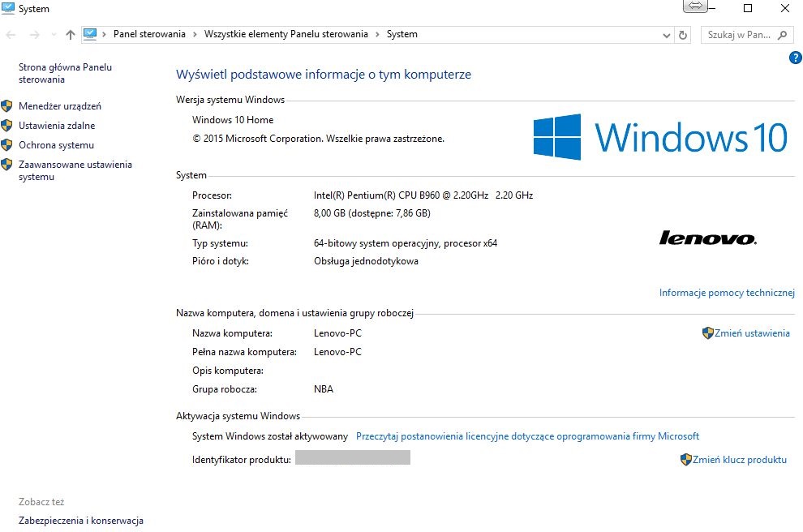Select the System breadcrumb item
Screen dimensions: 803x532
tap(402, 34)
